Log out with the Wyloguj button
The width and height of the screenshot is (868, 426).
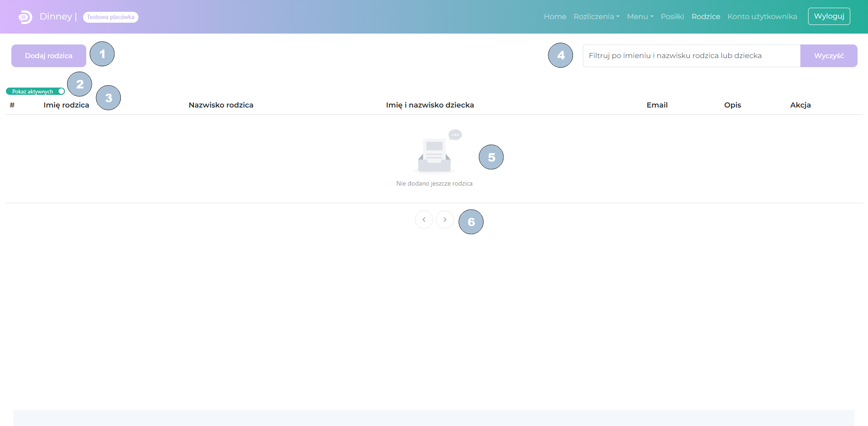(829, 16)
